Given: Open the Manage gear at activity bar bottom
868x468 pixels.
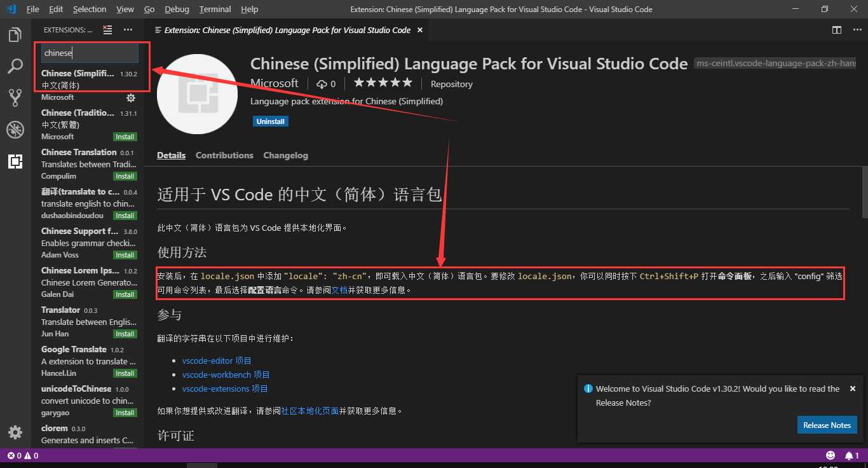Looking at the screenshot, I should click(15, 432).
